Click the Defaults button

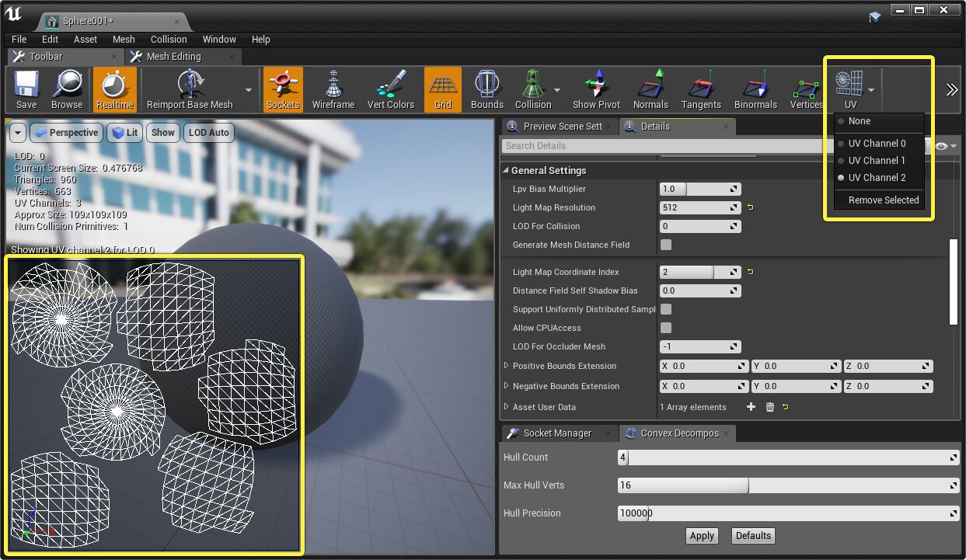(x=753, y=536)
